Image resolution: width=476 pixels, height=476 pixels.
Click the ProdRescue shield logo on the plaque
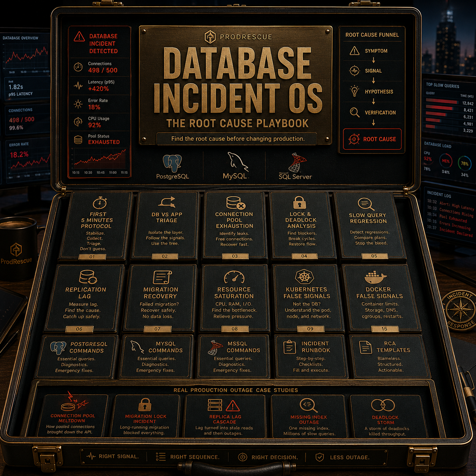point(210,37)
